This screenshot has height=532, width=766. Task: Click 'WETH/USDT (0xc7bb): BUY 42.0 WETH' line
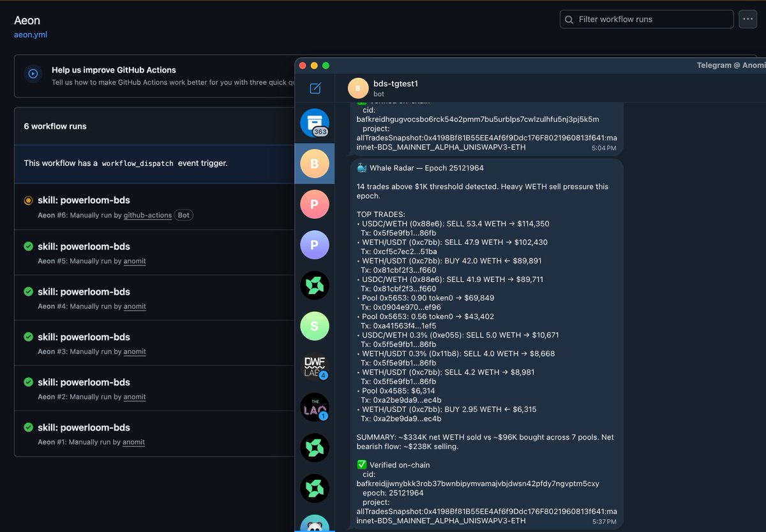pyautogui.click(x=449, y=261)
